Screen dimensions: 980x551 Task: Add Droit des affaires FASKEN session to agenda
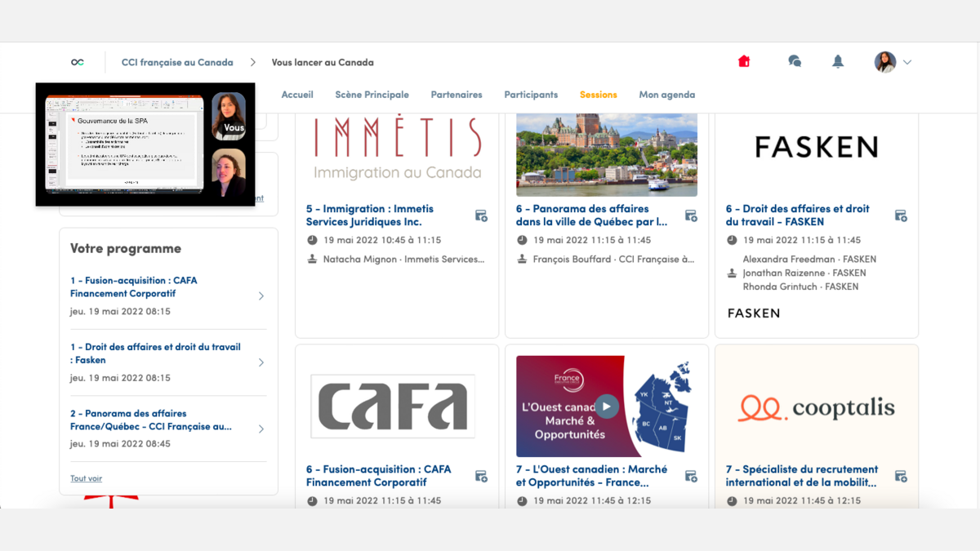(901, 216)
